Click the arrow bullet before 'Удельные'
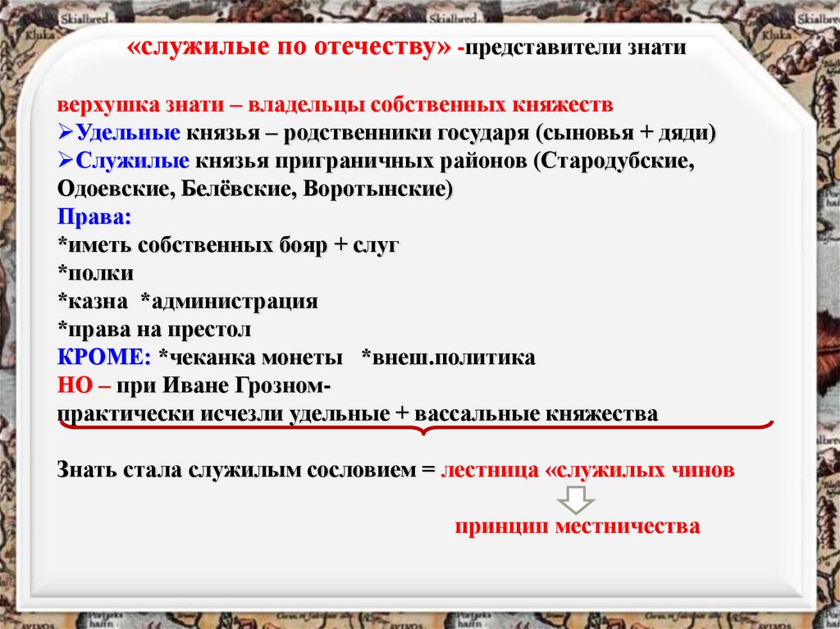Image resolution: width=840 pixels, height=629 pixels. [x=66, y=132]
